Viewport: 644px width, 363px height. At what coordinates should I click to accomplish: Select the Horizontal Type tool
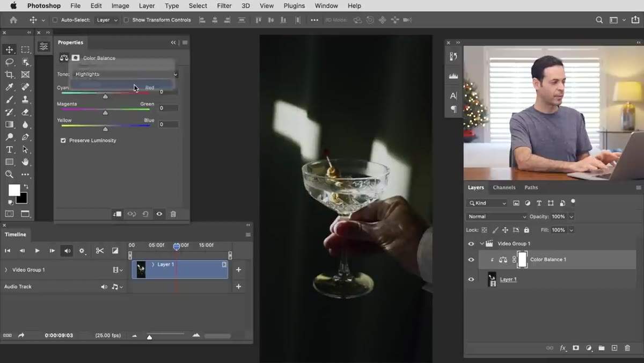click(x=9, y=149)
